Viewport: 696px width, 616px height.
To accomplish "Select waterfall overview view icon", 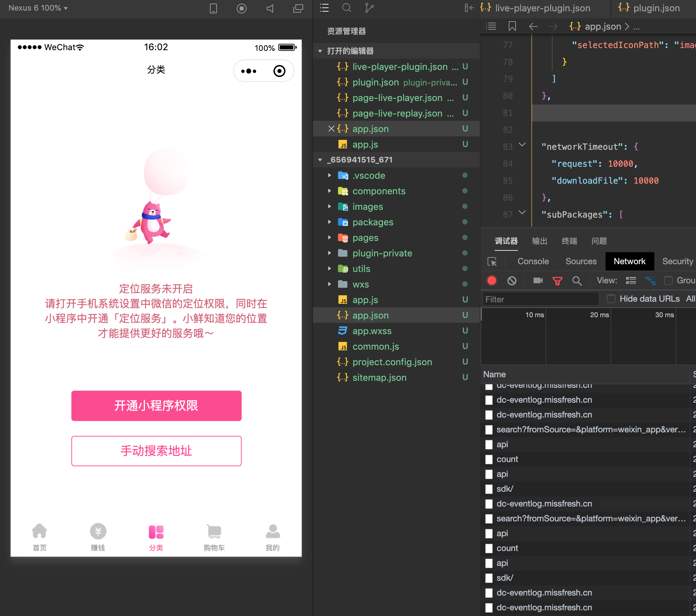I will [x=651, y=280].
